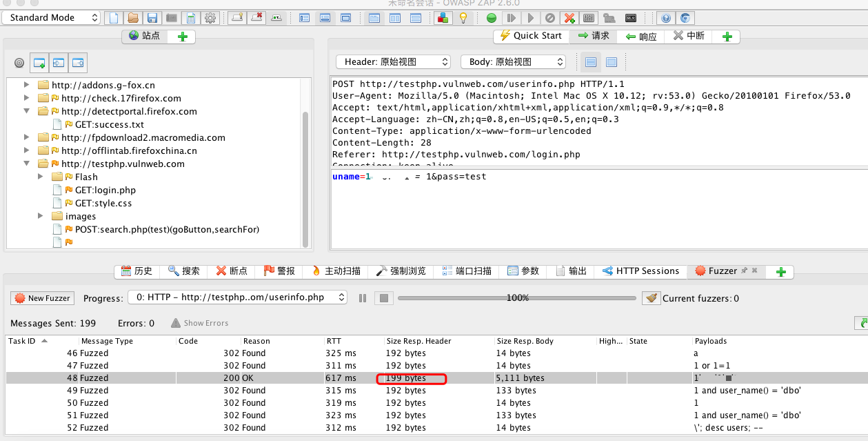Click the lightbulb icon in the toolbar
This screenshot has width=868, height=441.
463,18
